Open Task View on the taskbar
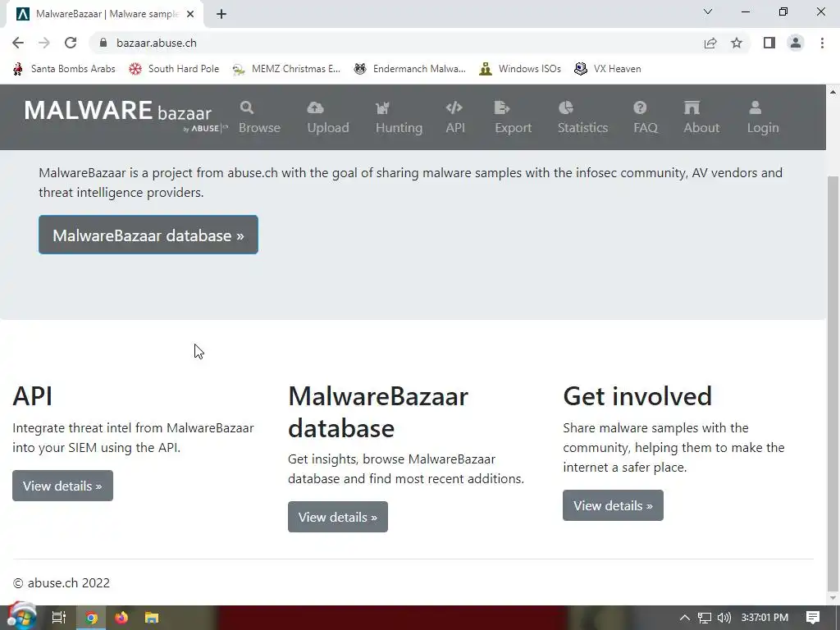 59,618
